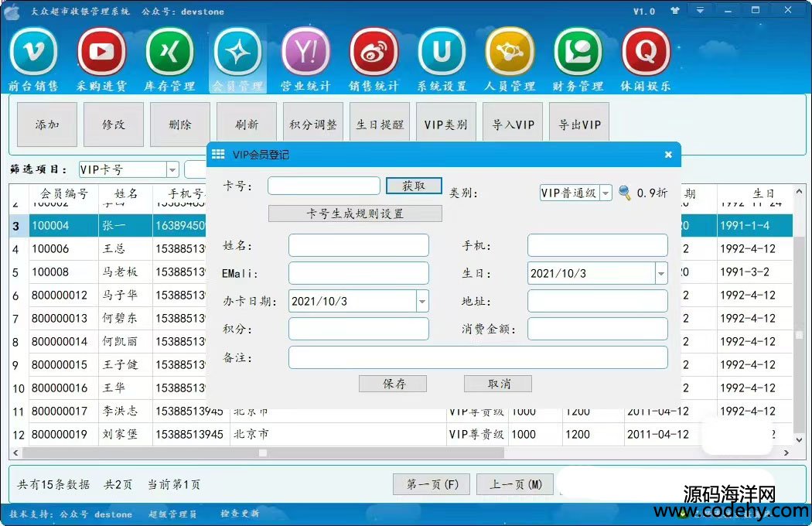Viewport: 812px width, 526px height.
Task: Click the table scroll-right arrow
Action: tap(786, 453)
